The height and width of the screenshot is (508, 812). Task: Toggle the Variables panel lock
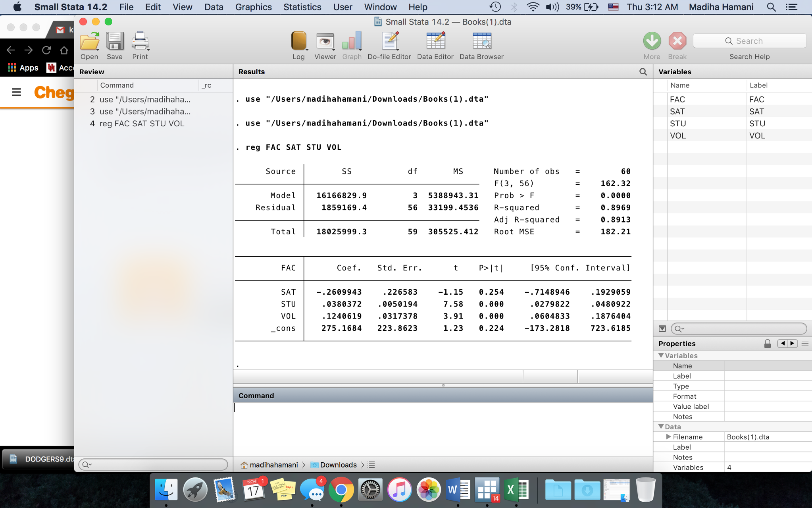click(768, 344)
